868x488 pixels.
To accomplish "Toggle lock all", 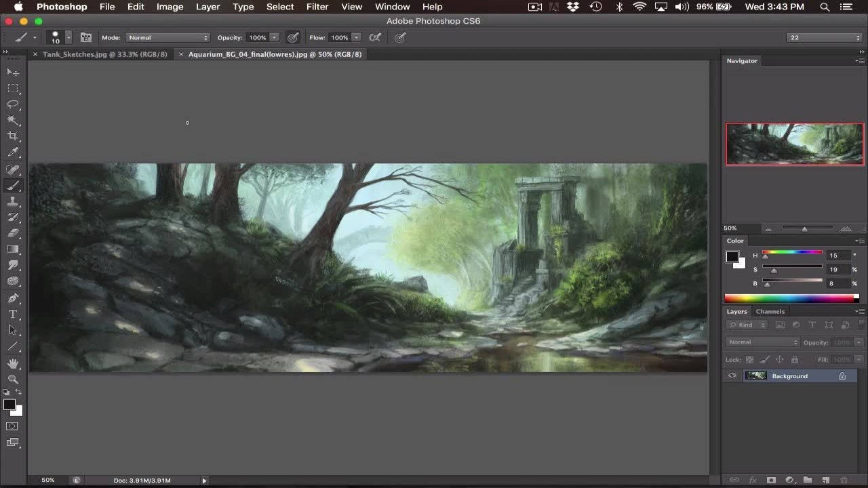I will pos(794,360).
